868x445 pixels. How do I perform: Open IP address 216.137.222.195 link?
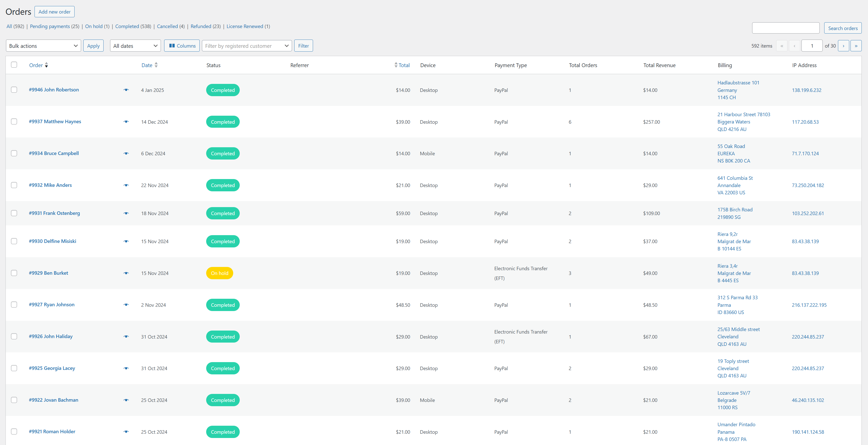pos(809,305)
